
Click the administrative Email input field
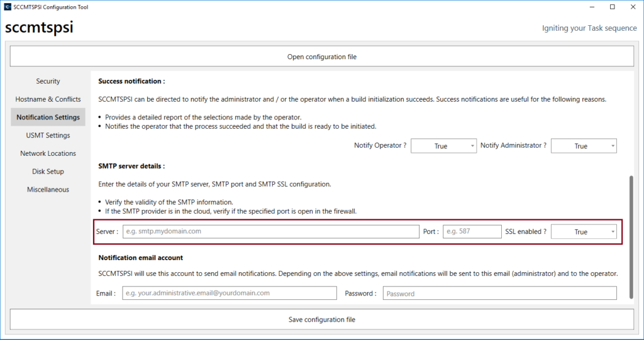(229, 293)
